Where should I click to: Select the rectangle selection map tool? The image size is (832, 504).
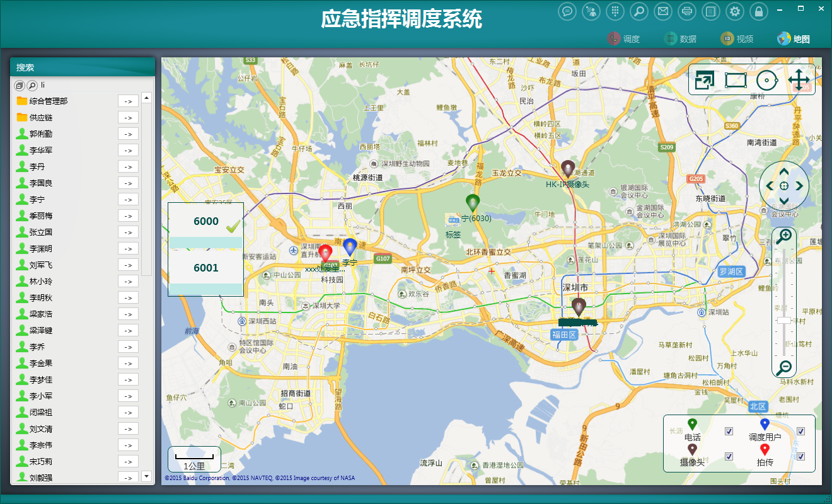736,80
